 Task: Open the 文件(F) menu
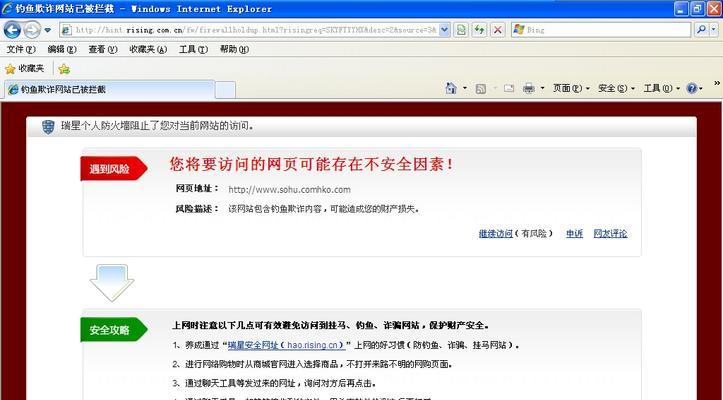[21, 49]
